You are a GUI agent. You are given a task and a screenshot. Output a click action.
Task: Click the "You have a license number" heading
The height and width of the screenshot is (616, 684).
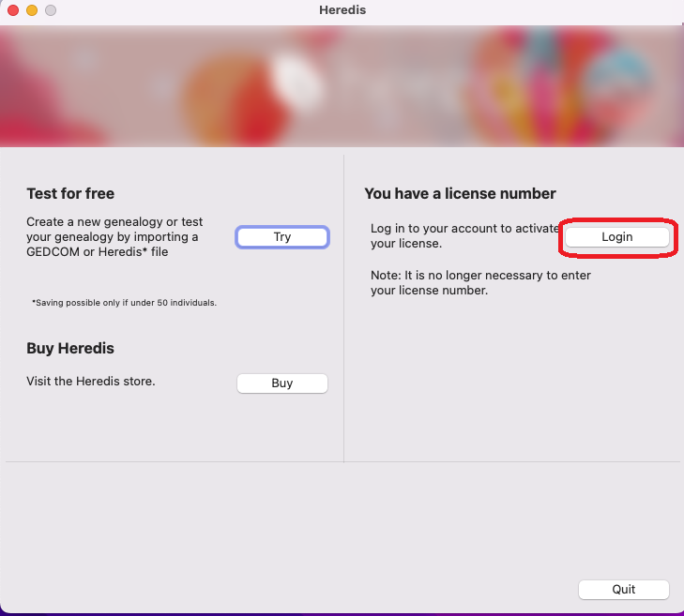pyautogui.click(x=460, y=193)
